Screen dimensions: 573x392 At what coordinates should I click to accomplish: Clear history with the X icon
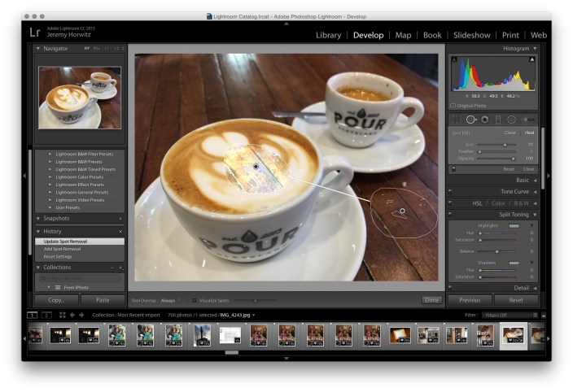pos(120,231)
